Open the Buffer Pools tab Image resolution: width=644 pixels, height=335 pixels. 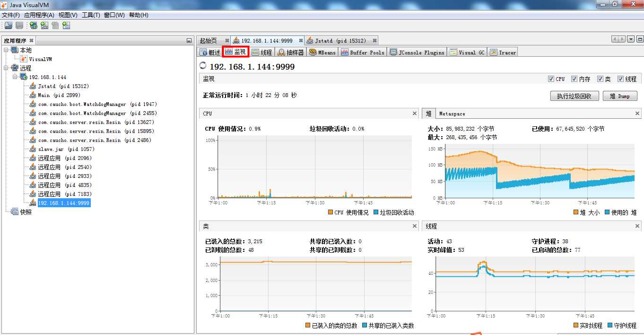[363, 53]
